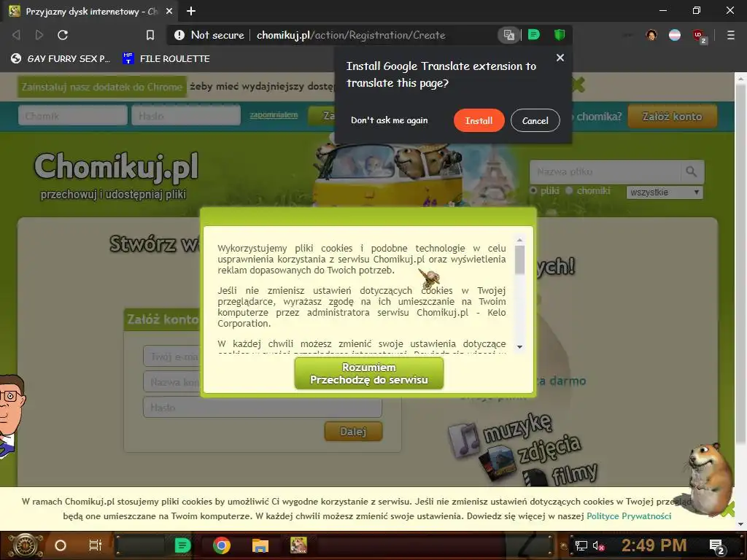The height and width of the screenshot is (560, 747).
Task: Select the chomiki radio button
Action: click(x=569, y=190)
